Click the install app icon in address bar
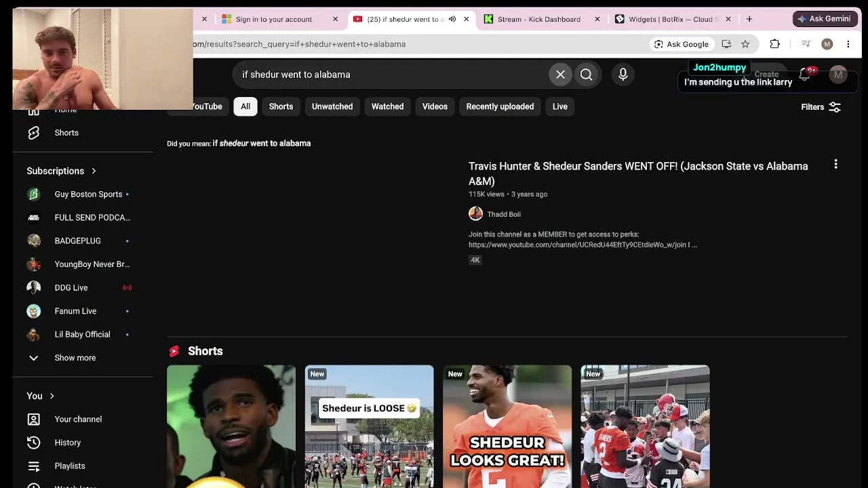Viewport: 868px width, 488px height. [726, 44]
